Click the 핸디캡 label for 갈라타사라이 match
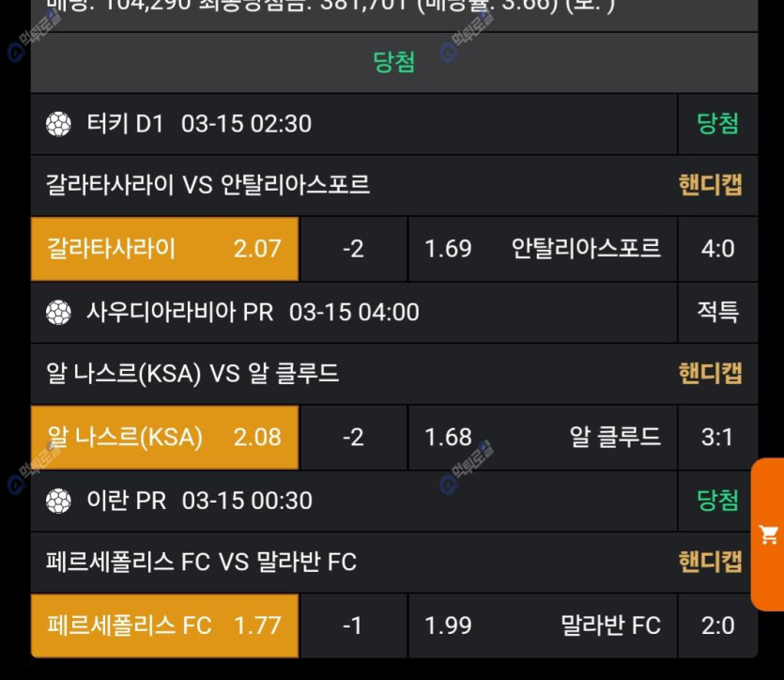The image size is (784, 680). click(710, 185)
